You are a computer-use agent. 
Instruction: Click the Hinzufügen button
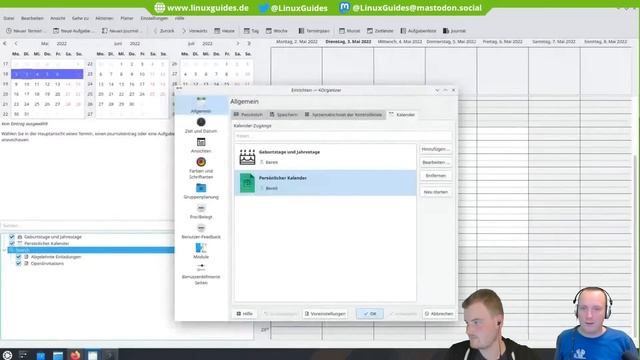tap(436, 149)
